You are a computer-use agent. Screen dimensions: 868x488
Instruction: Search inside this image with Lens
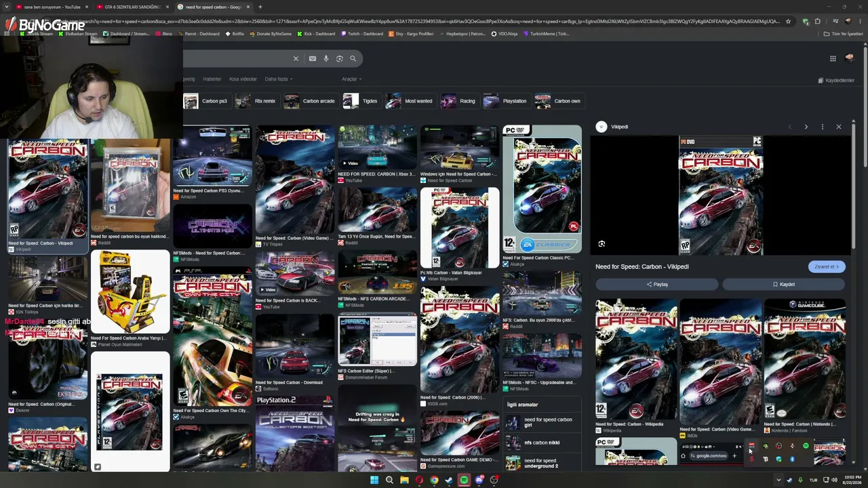tap(601, 244)
